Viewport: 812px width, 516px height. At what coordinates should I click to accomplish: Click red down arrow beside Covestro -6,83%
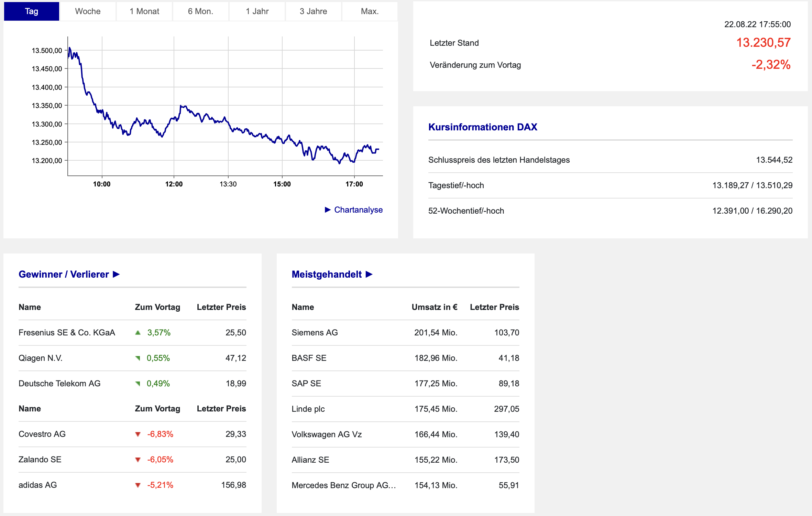pos(138,434)
